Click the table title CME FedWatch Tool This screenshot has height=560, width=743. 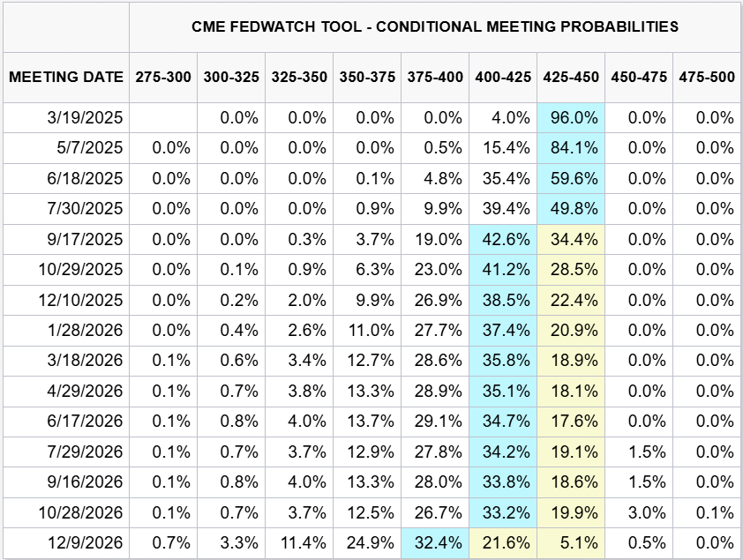[x=435, y=26]
